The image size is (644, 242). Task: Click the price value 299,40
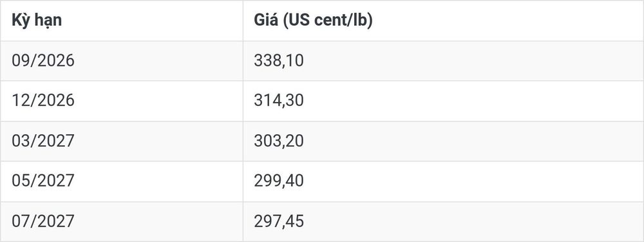point(278,181)
